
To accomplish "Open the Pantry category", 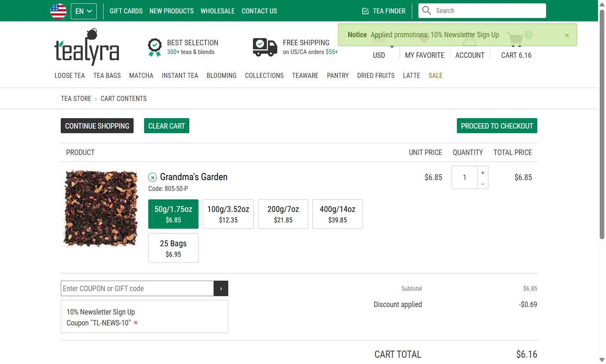I will 338,75.
